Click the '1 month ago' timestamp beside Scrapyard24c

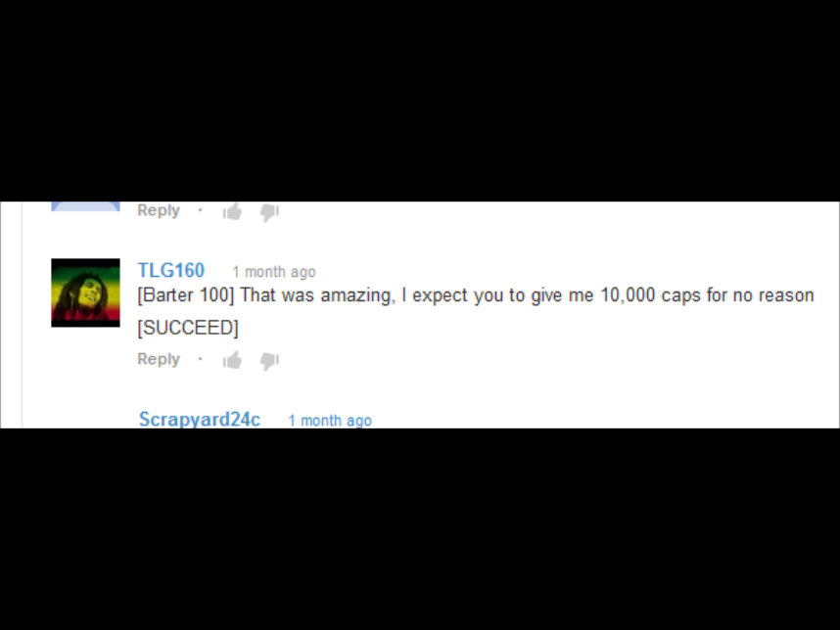point(330,421)
